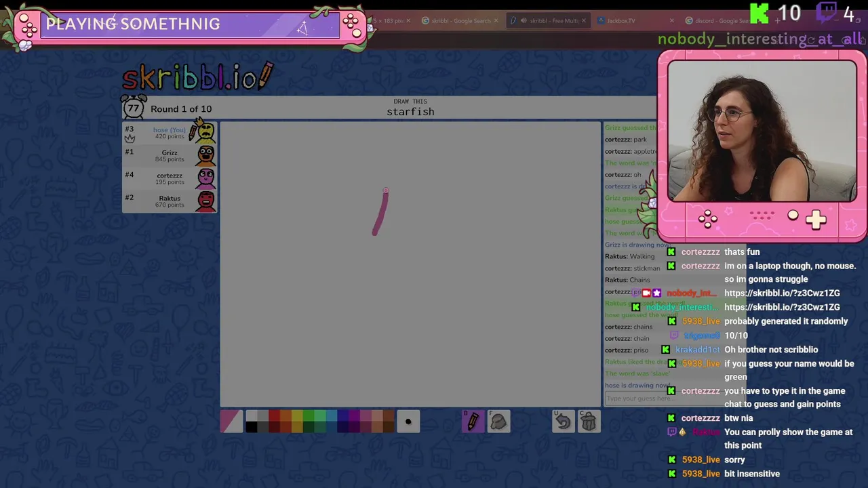Select the Grizz player row
Image resolution: width=868 pixels, height=488 pixels.
(x=170, y=156)
